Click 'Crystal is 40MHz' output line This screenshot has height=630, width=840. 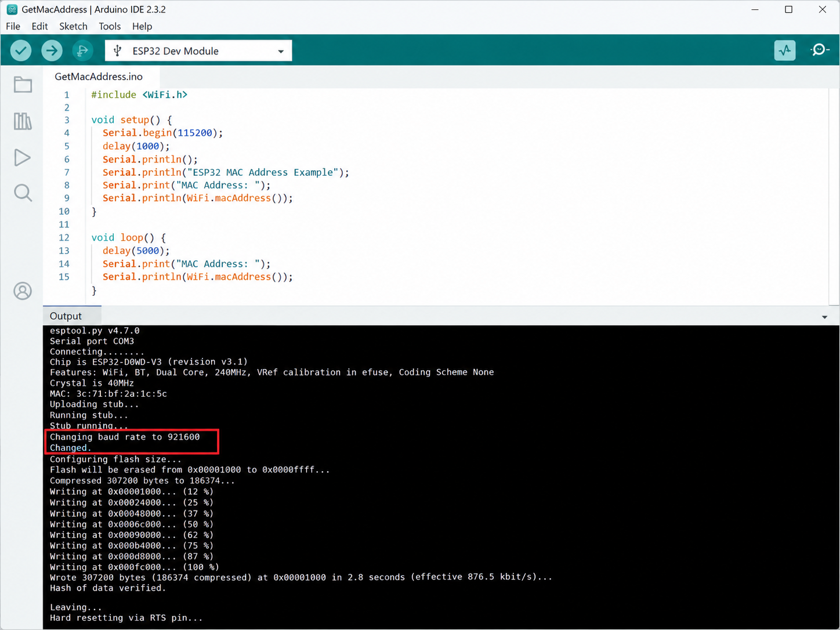point(92,383)
